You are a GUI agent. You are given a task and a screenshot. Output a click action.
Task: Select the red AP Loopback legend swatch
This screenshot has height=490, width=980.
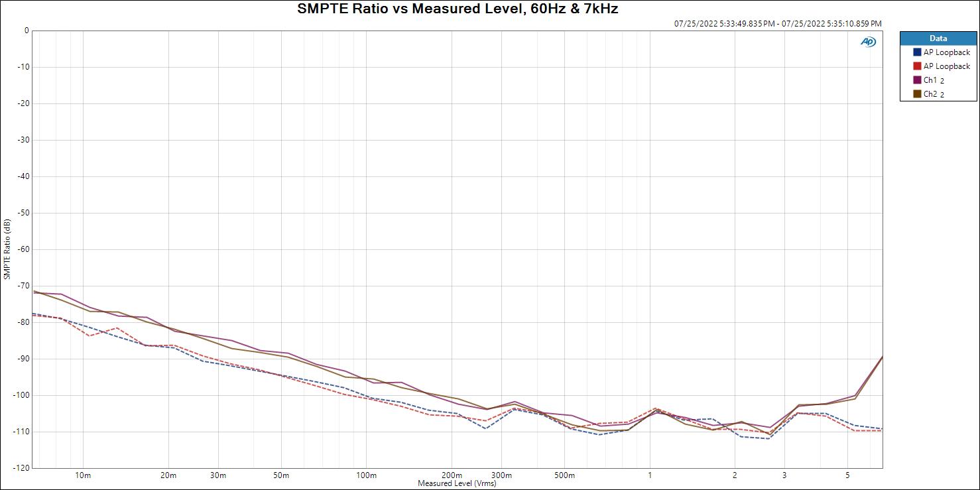pos(917,66)
